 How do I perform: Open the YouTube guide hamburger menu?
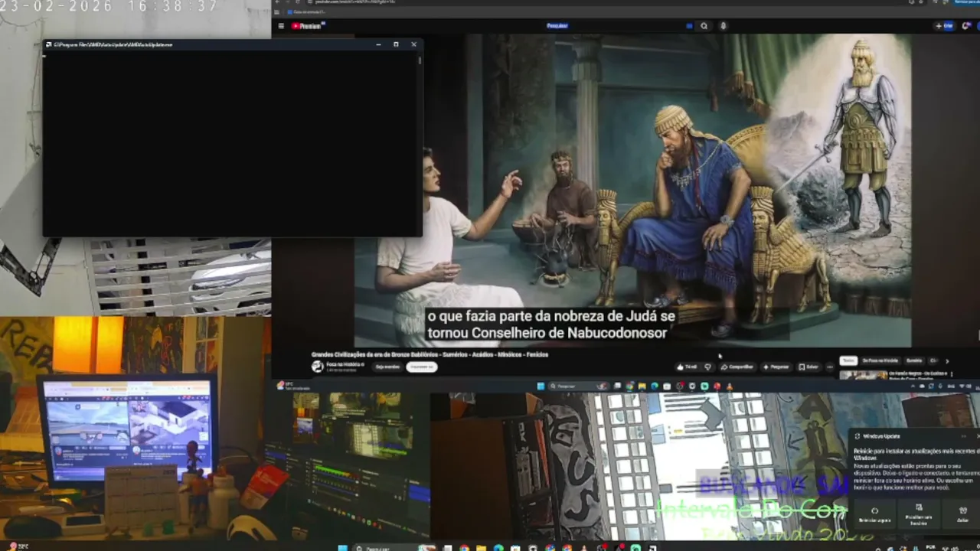[281, 26]
